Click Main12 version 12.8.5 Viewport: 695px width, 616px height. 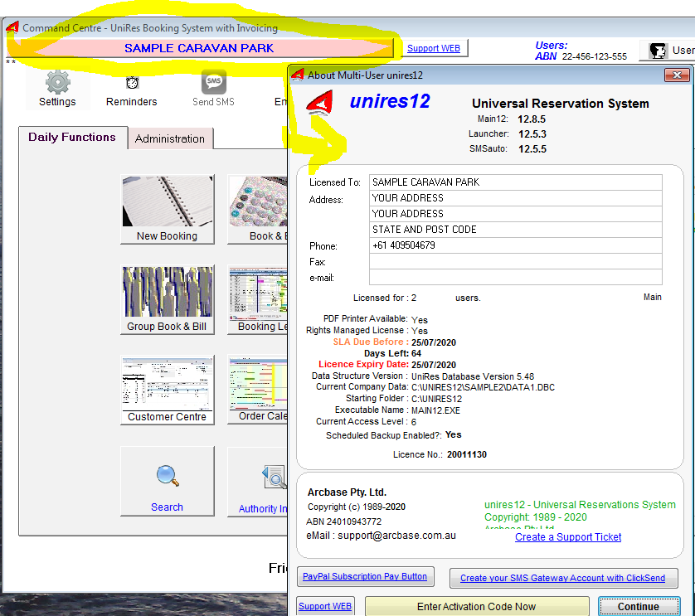(x=532, y=119)
